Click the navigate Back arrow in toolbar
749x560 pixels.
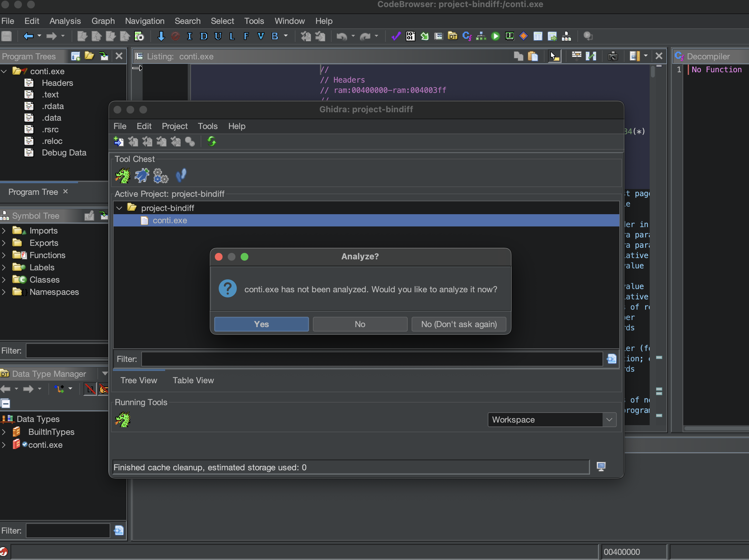[x=28, y=36]
